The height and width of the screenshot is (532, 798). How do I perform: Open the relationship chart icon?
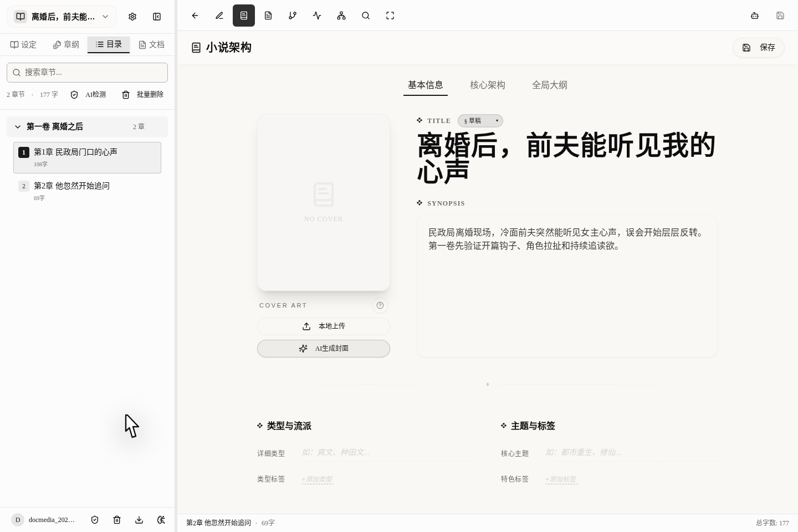[341, 16]
